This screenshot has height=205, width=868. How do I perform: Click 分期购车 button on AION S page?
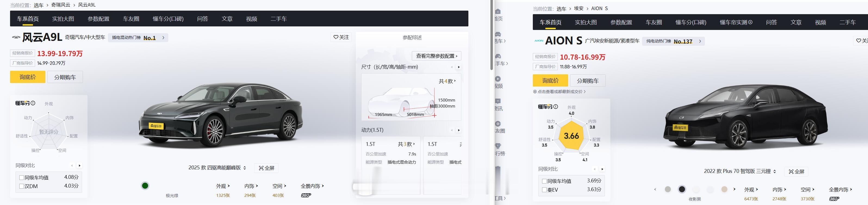click(x=588, y=80)
